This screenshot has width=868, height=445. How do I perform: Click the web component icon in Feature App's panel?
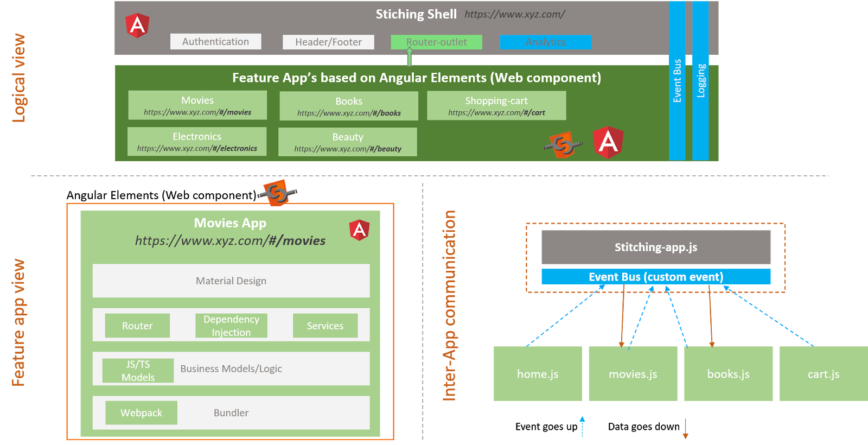[x=563, y=145]
